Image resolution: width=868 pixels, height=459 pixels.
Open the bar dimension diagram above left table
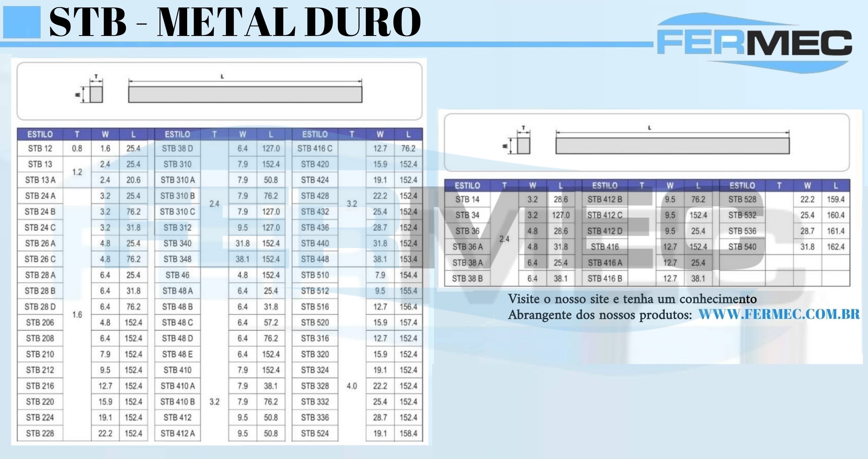pos(219,91)
